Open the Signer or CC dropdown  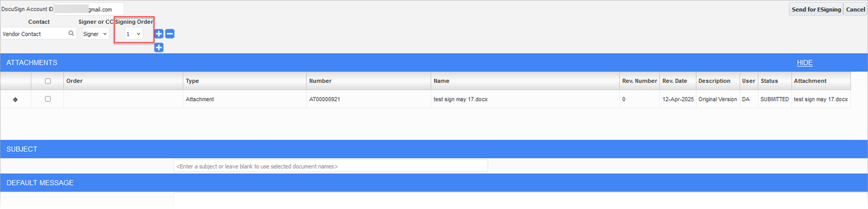(x=95, y=34)
